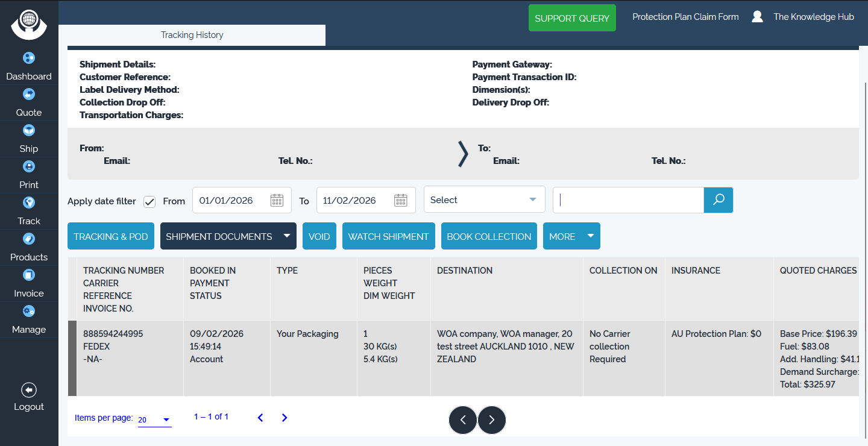Open the Dashboard sidebar icon
Image resolution: width=868 pixels, height=446 pixels.
29,58
